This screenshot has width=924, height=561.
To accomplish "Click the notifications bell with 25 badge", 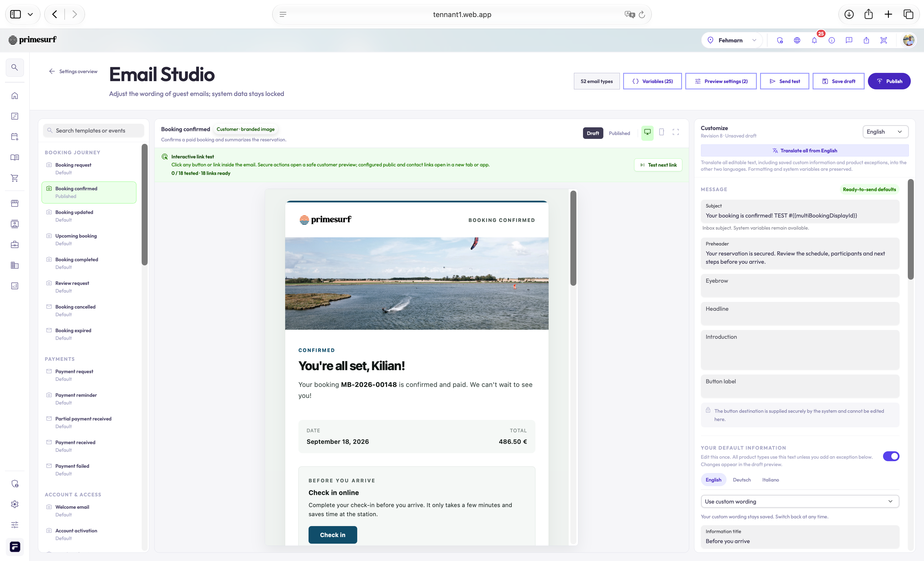I will point(815,40).
